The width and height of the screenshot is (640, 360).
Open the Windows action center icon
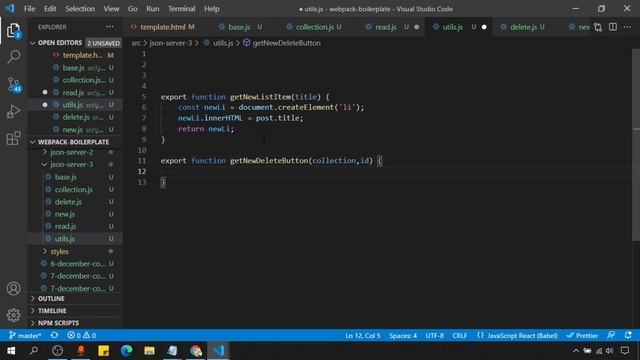(625, 351)
